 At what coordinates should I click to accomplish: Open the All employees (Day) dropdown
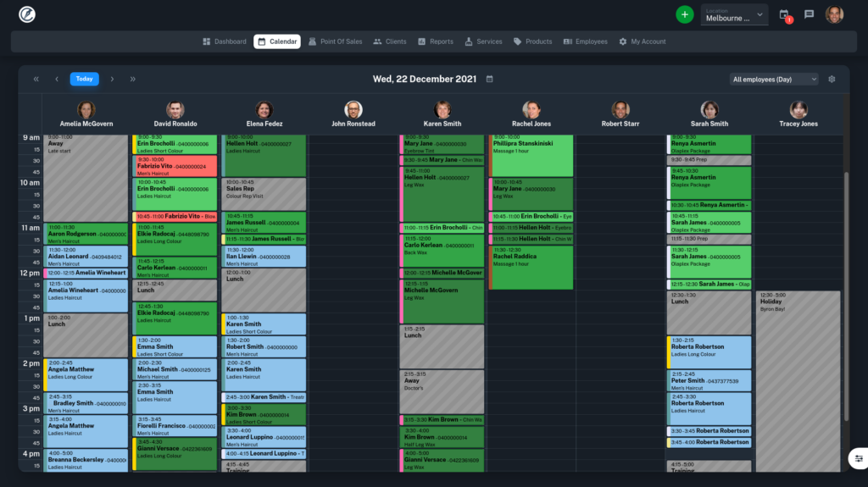tap(773, 79)
